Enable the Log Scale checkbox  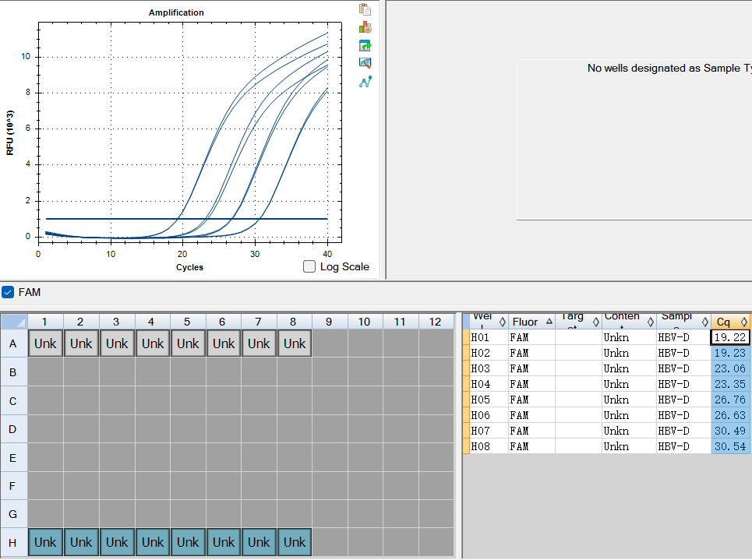309,266
